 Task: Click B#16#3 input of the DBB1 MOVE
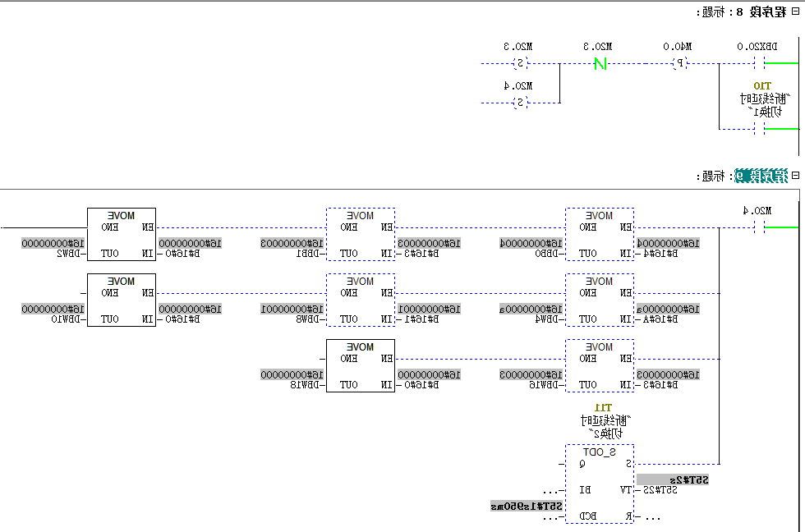click(x=421, y=254)
